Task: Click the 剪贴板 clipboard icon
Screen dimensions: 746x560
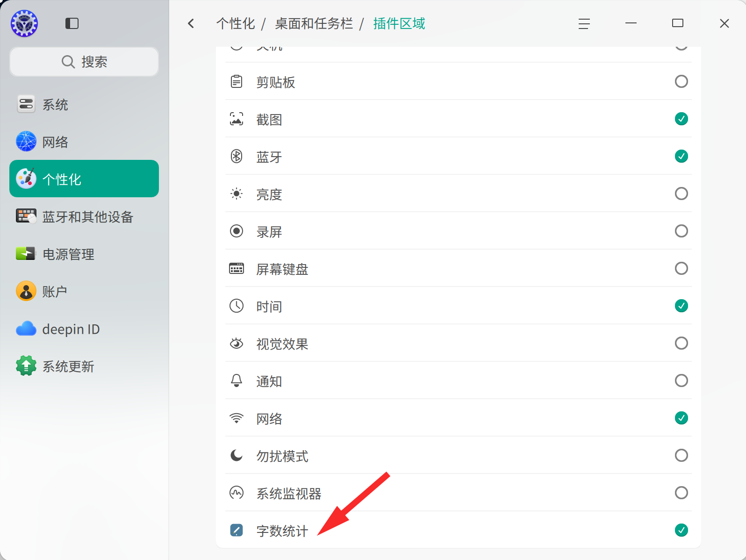Action: [237, 81]
